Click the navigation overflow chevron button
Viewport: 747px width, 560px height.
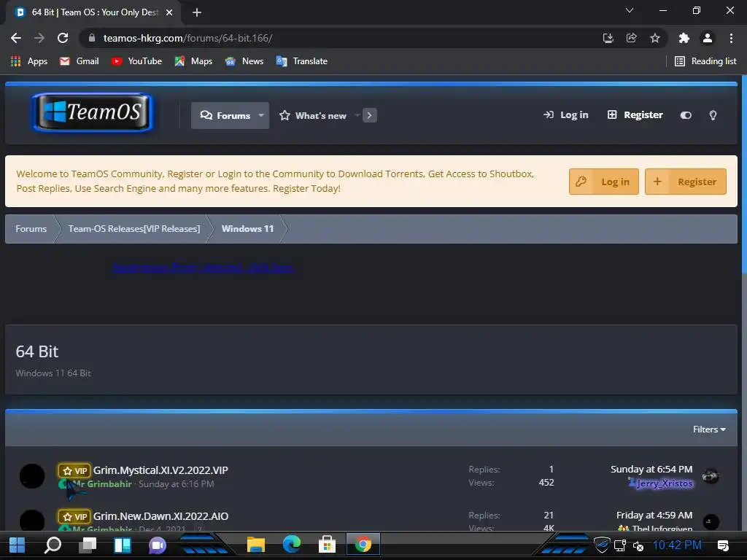(x=370, y=115)
